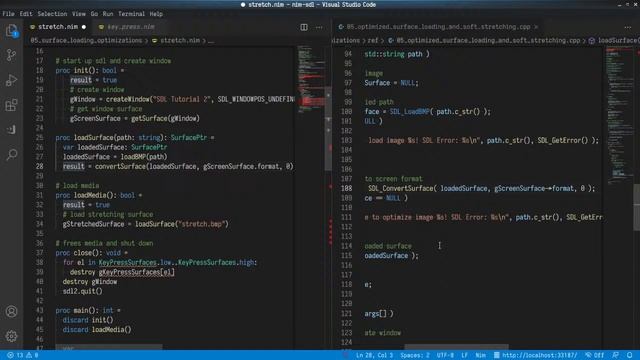Show errors and warnings in status bar
Viewport: 640px width, 360px height.
22,355
